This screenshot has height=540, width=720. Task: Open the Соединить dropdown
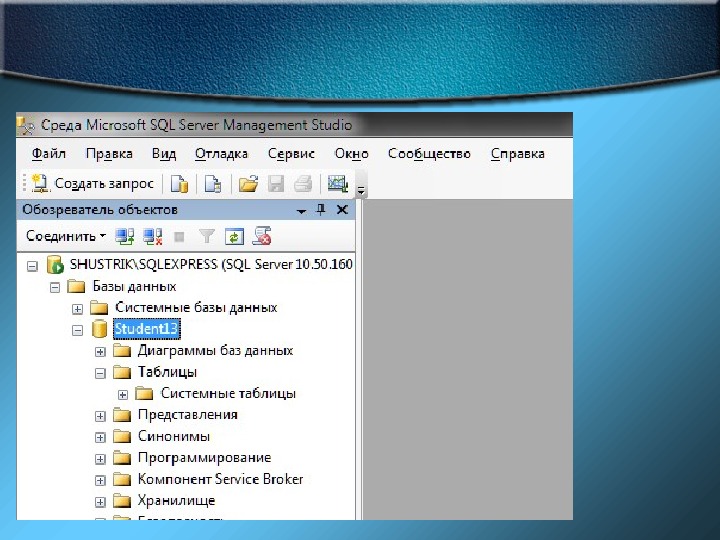point(66,236)
